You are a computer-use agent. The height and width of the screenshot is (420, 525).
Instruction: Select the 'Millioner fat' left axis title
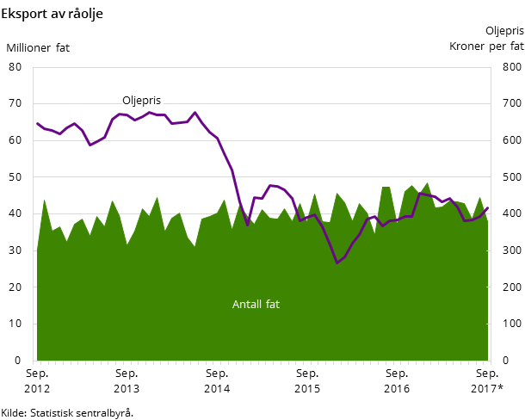pos(38,48)
